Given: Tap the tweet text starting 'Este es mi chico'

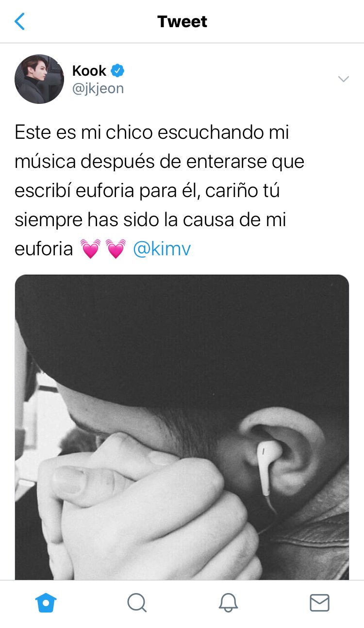Looking at the screenshot, I should pyautogui.click(x=160, y=191).
